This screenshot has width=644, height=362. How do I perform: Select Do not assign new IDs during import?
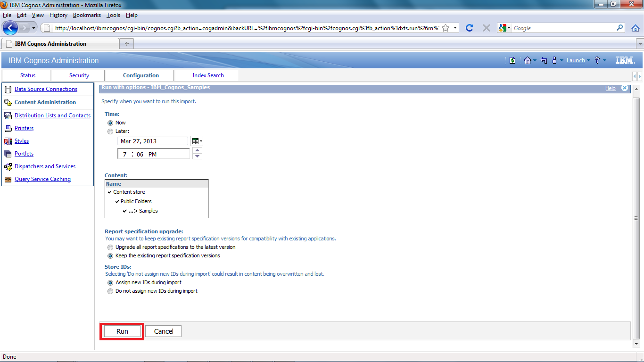click(110, 291)
